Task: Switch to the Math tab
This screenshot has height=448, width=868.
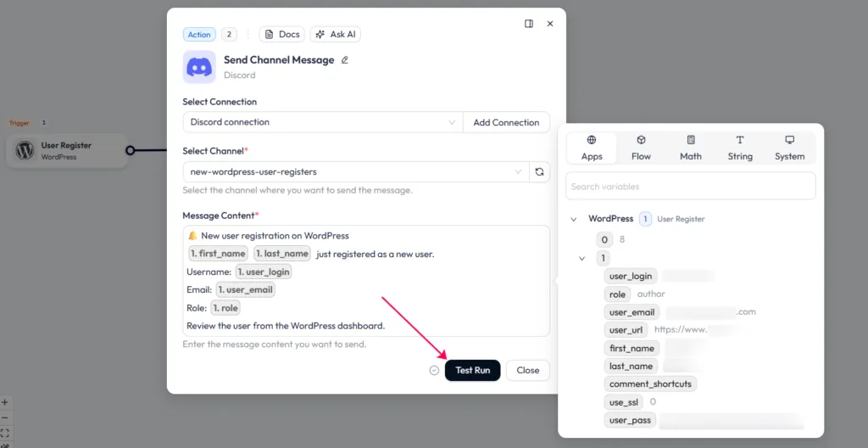Action: (690, 148)
